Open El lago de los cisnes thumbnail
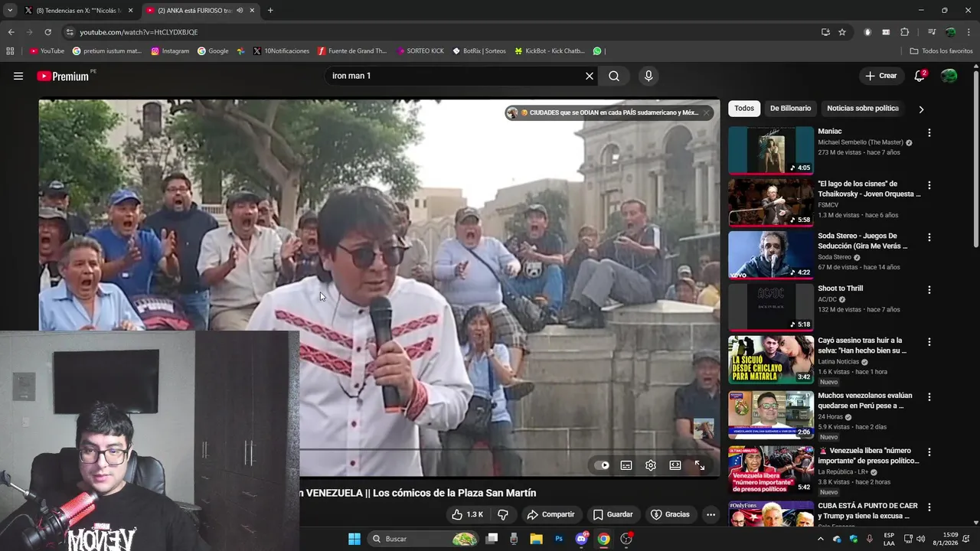Viewport: 980px width, 551px height. 771,203
